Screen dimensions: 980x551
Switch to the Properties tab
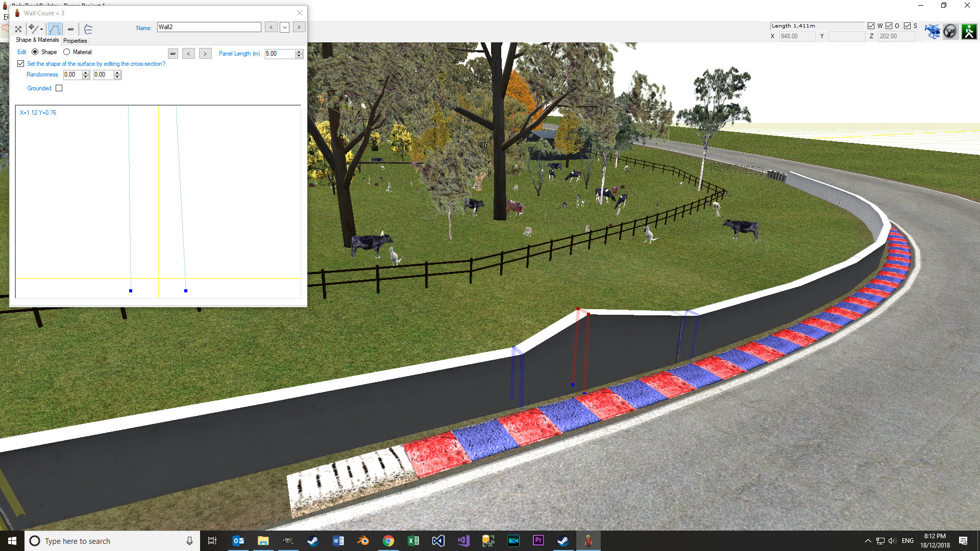coord(75,41)
